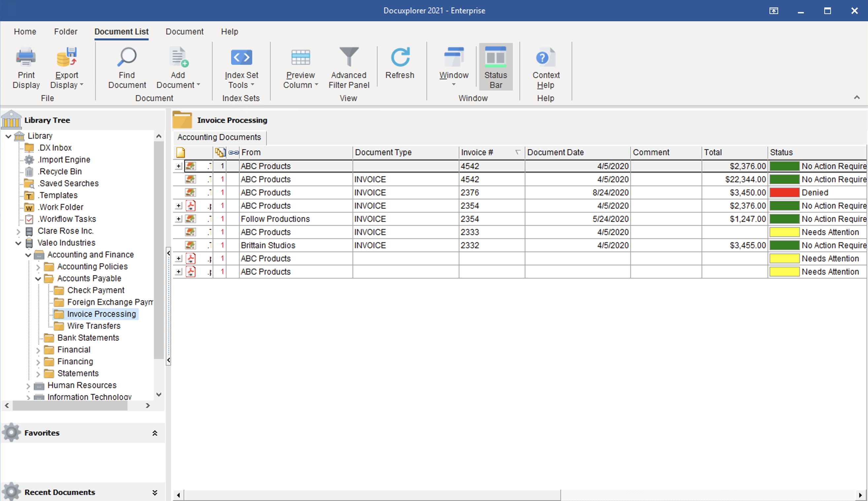Expand the Clare Rose Inc. tree node
Screen dimensions: 868x501
[x=18, y=232]
